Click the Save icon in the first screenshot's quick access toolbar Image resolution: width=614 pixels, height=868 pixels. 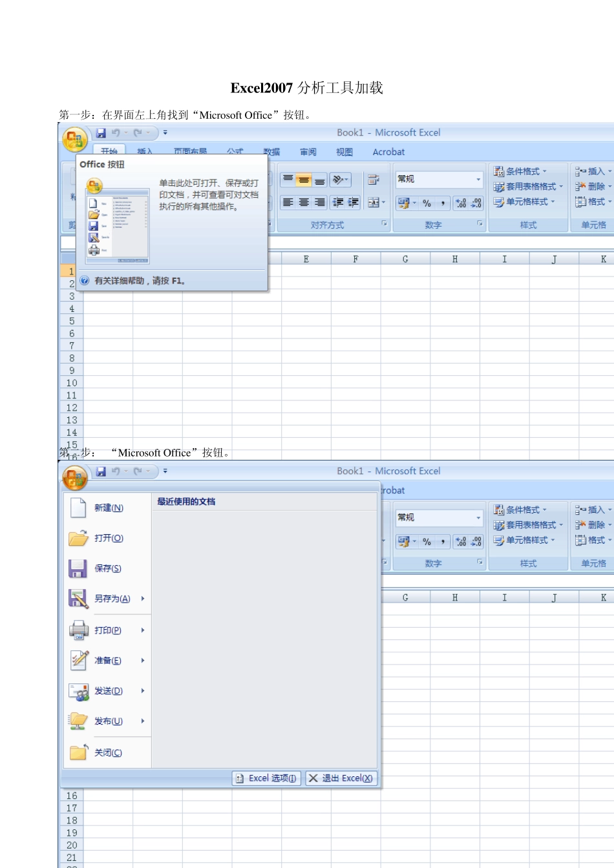(101, 132)
